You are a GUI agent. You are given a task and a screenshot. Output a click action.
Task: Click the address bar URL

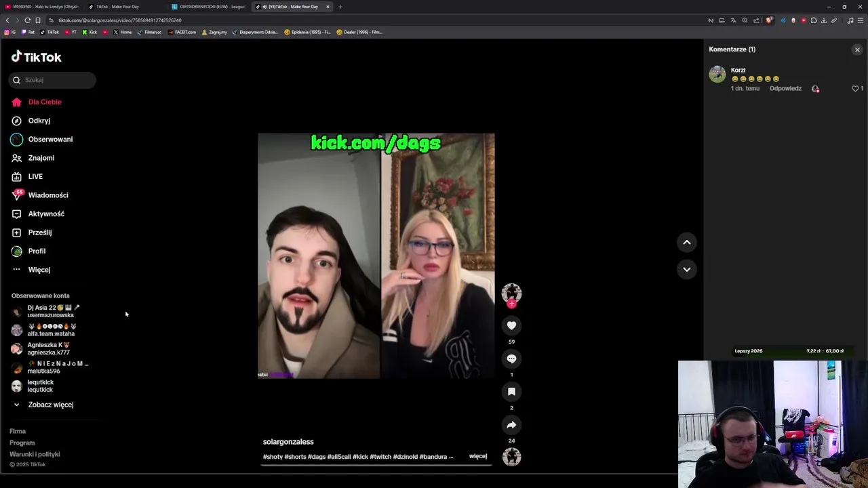click(x=119, y=20)
